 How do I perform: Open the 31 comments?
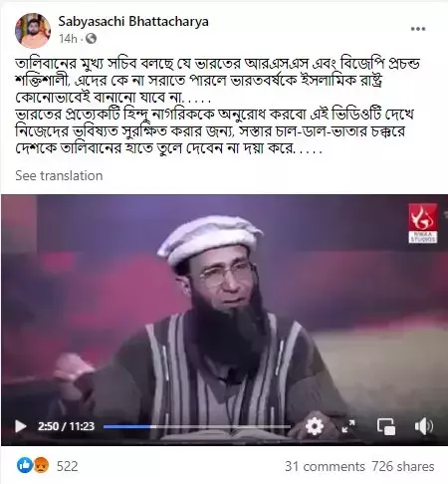[325, 466]
